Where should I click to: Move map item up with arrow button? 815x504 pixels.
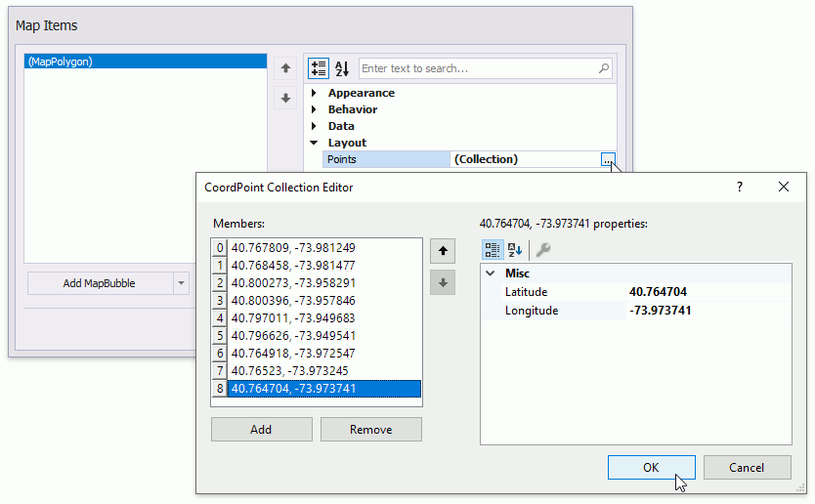[x=285, y=68]
